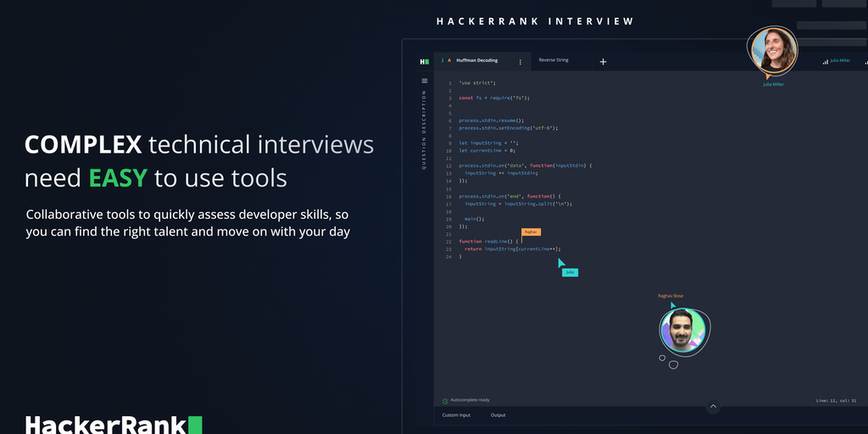Click the HackerRank logo at bottom left
This screenshot has height=434, width=868.
coord(114,424)
